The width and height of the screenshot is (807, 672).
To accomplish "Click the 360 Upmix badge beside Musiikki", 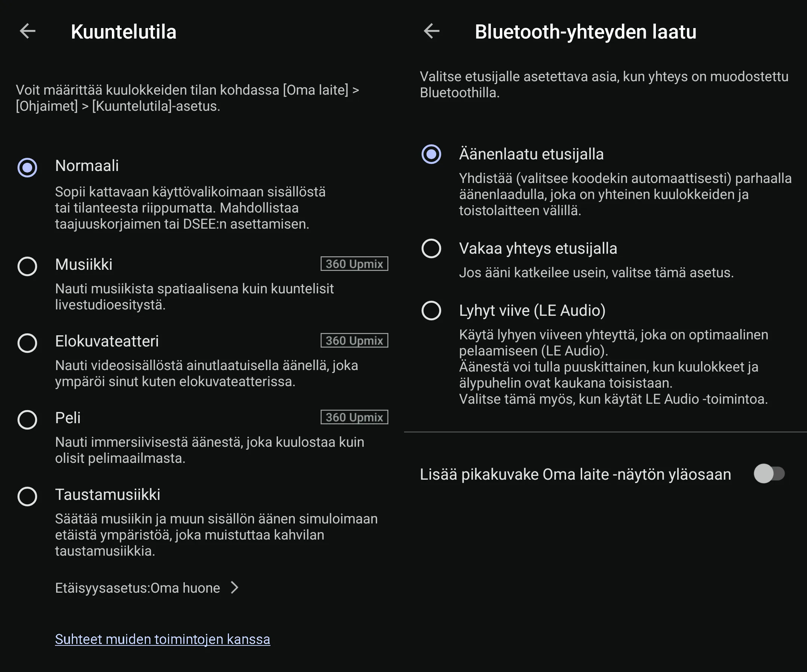I will click(x=354, y=264).
